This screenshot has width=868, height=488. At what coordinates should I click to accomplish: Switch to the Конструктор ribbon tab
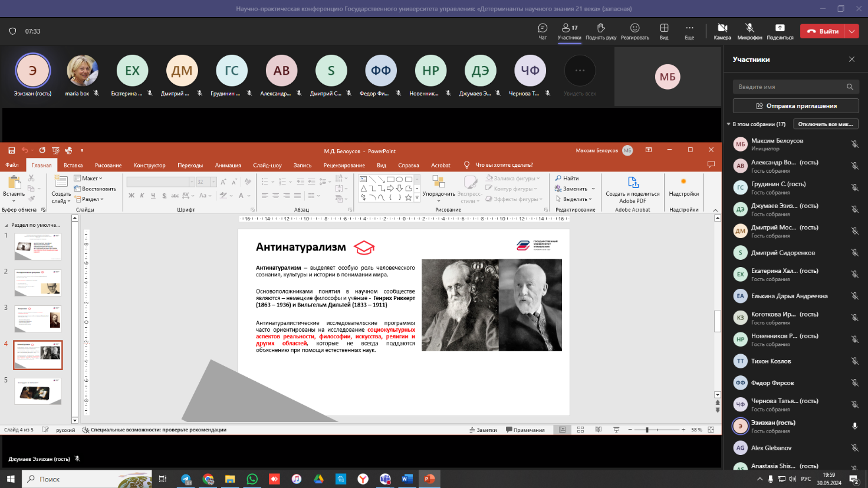pyautogui.click(x=149, y=165)
